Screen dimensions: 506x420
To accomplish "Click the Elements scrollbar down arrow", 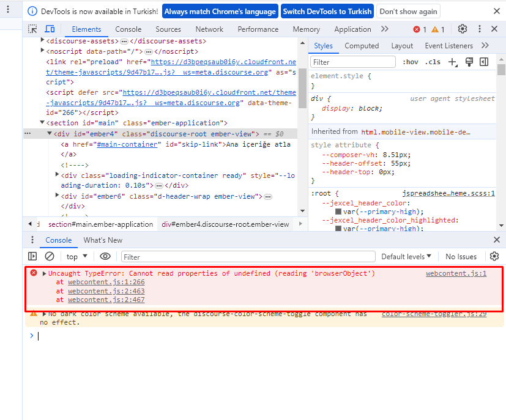I will [x=302, y=211].
